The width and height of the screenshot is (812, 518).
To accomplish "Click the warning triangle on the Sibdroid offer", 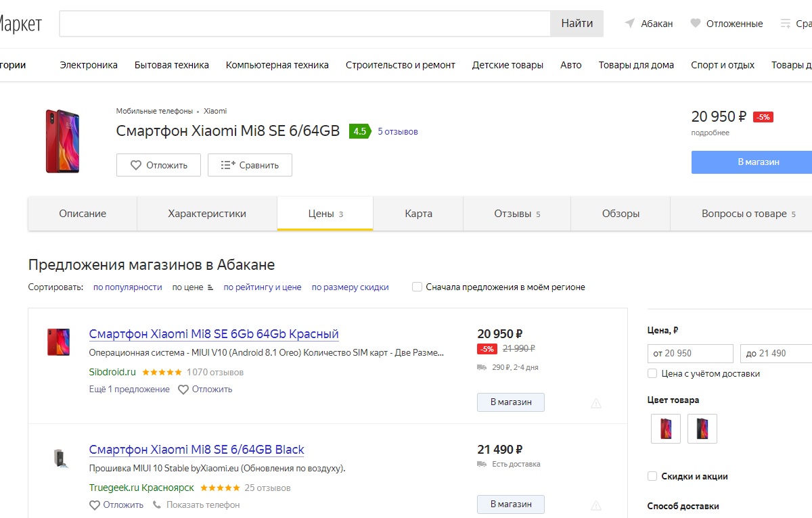I will coord(595,403).
